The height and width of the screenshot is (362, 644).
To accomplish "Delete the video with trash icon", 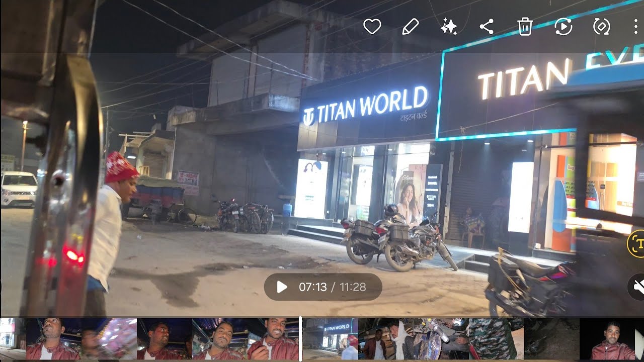I will coord(525,26).
